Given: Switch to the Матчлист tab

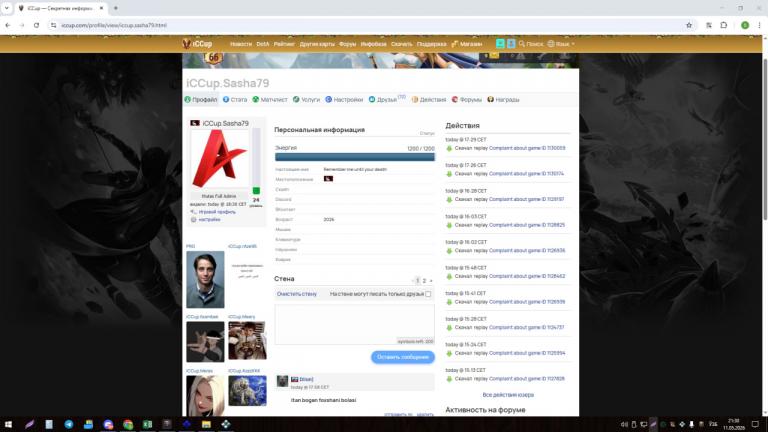Looking at the screenshot, I should click(269, 99).
